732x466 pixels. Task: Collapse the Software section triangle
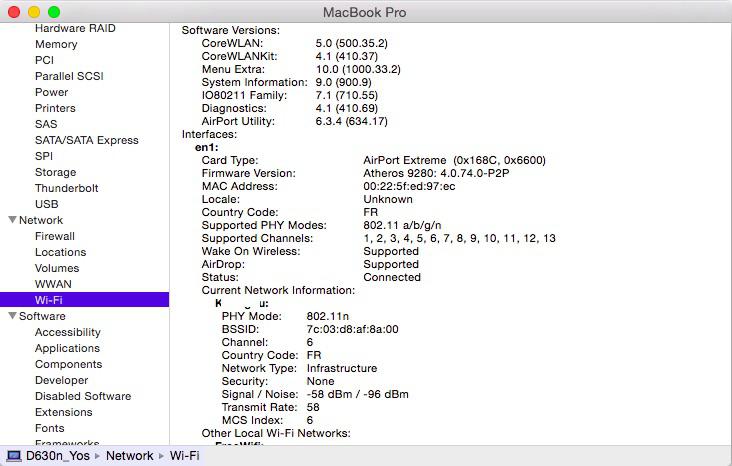13,316
